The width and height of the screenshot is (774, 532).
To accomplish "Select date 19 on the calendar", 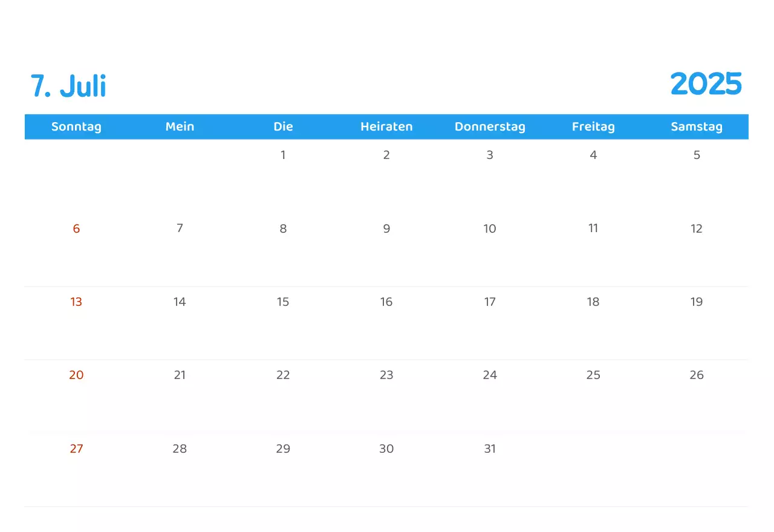I will [697, 302].
